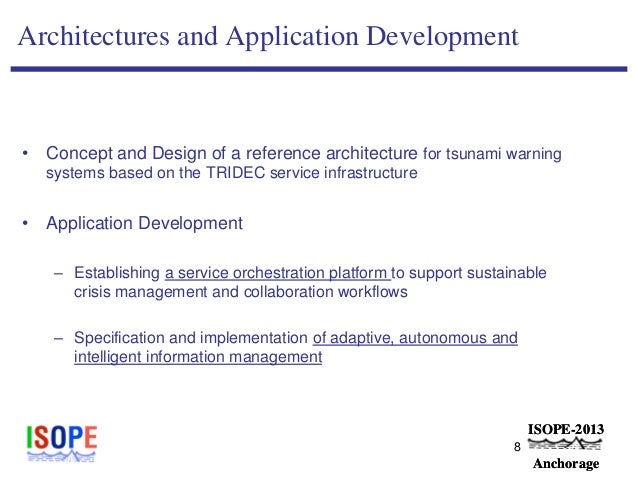Click 'systems based on the TRIDEC service infrastructure'
Screen dimensions: 638x479
tap(232, 173)
